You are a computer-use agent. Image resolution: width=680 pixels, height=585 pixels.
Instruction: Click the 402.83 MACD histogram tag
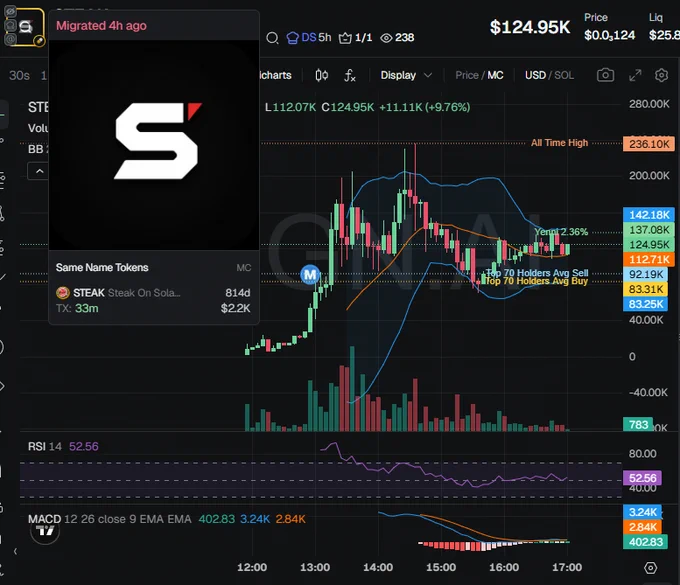click(x=645, y=542)
